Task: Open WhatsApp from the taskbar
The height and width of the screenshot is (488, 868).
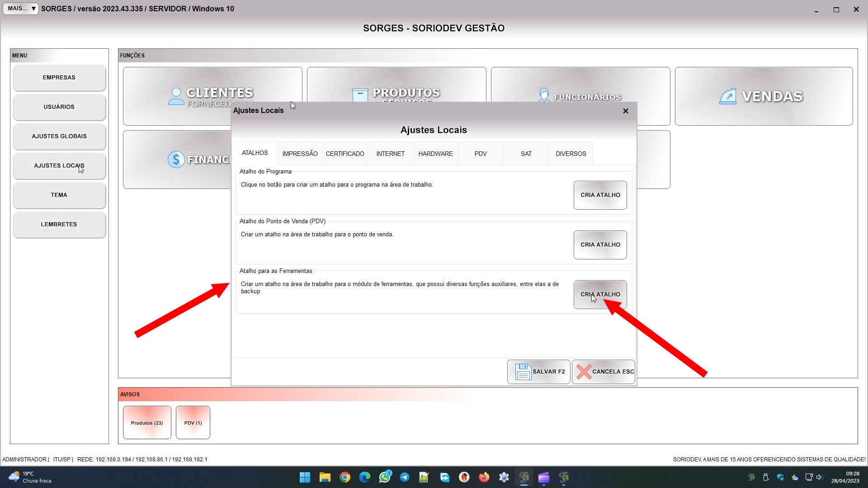Action: [x=385, y=478]
